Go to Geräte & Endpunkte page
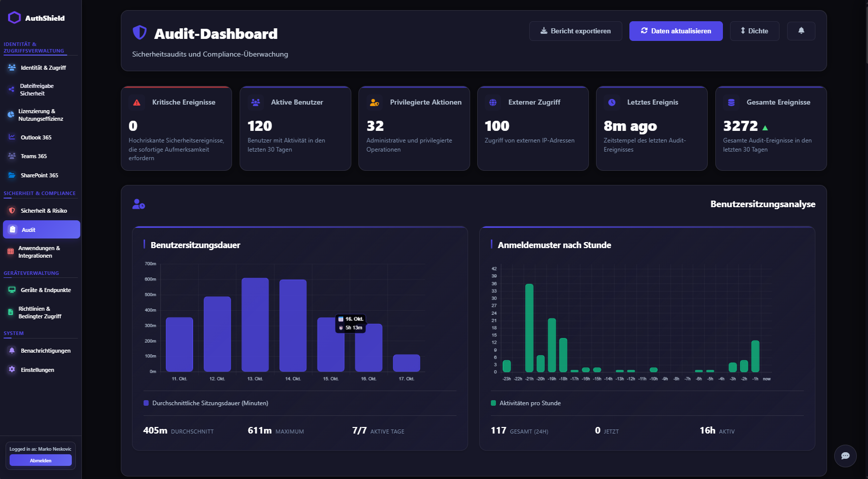Screen dimensions: 868x479 pos(45,290)
